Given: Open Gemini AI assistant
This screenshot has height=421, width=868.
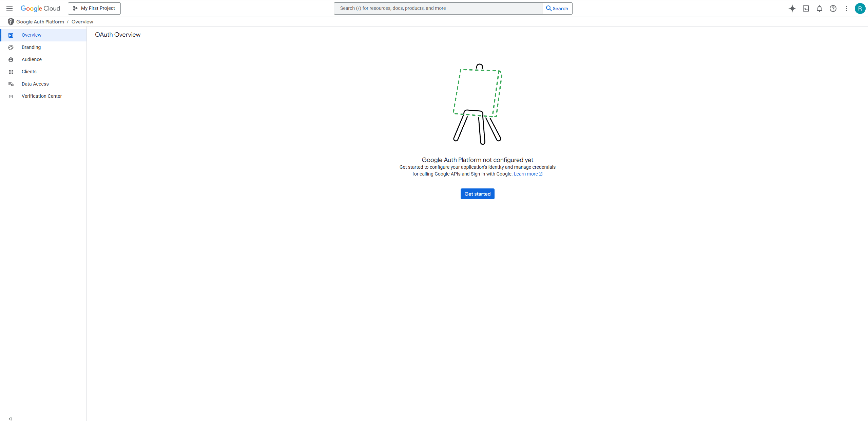Looking at the screenshot, I should coord(792,8).
